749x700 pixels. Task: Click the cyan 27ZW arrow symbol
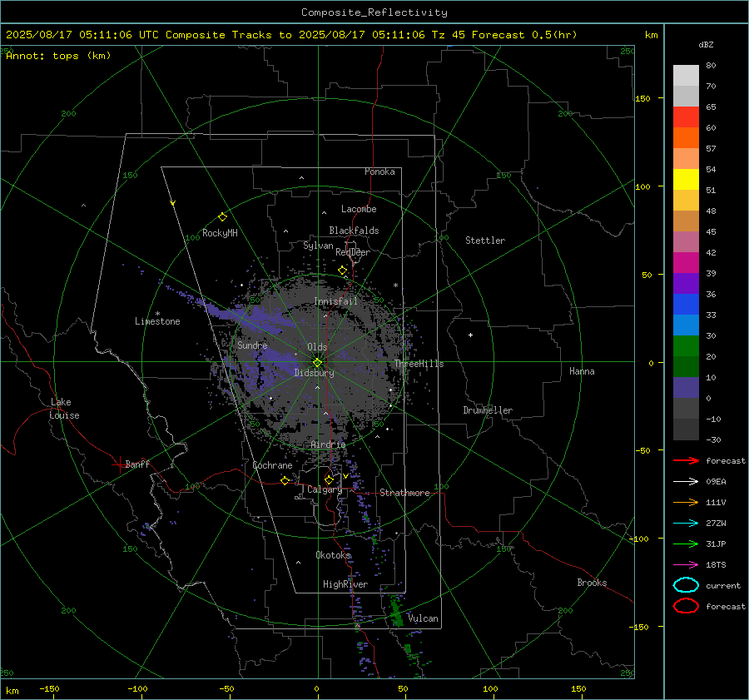pyautogui.click(x=686, y=524)
